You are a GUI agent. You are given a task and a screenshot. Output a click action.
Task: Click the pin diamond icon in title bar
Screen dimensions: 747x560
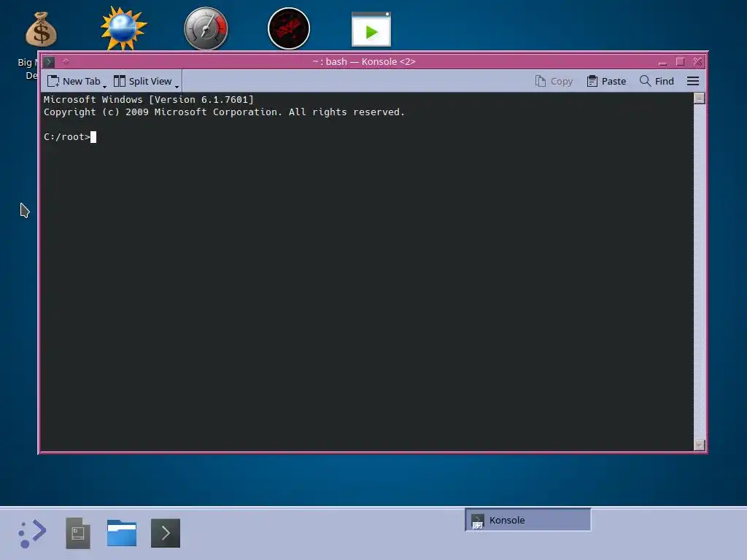coord(66,61)
